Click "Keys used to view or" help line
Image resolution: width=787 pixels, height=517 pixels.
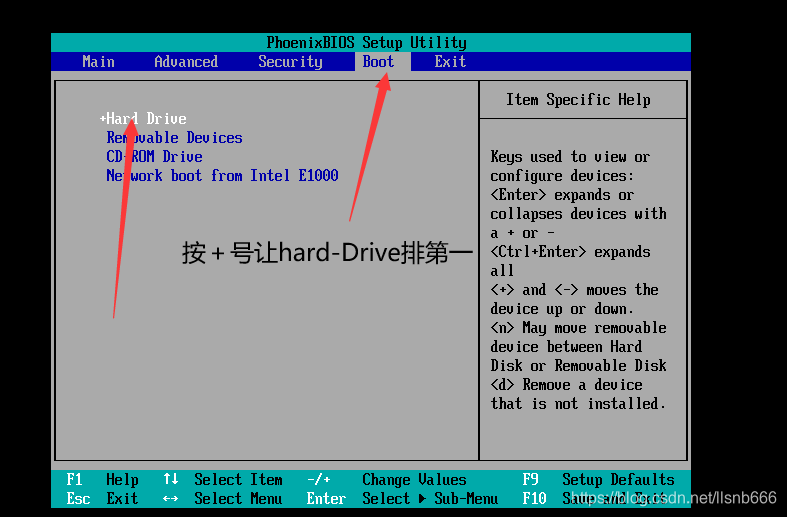[570, 157]
